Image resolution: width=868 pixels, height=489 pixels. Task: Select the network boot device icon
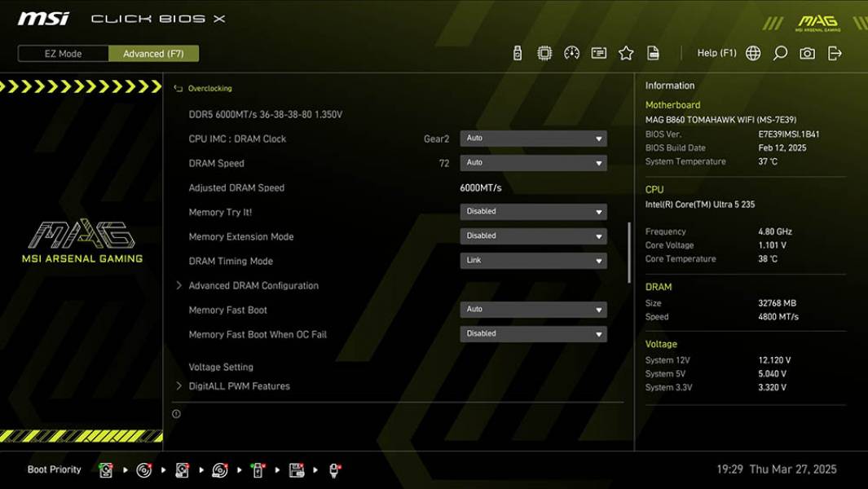tap(334, 470)
